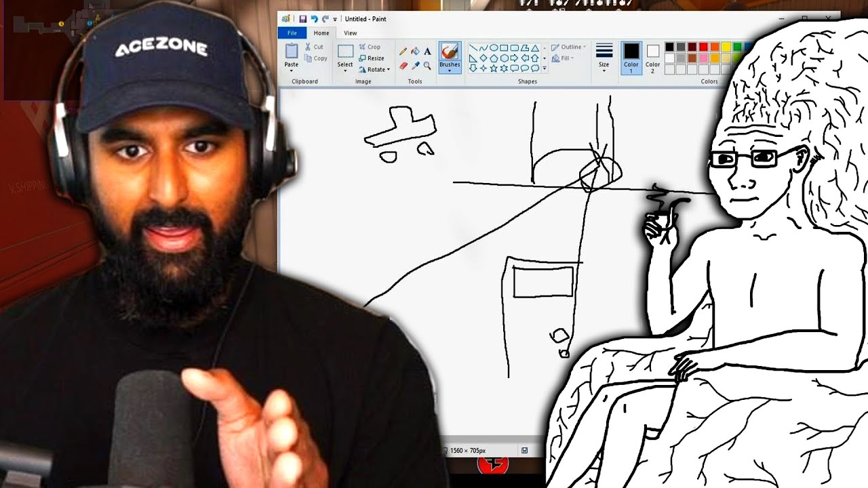Click the Crop button in Image group
Viewport: 868px width, 488px height.
pos(370,47)
